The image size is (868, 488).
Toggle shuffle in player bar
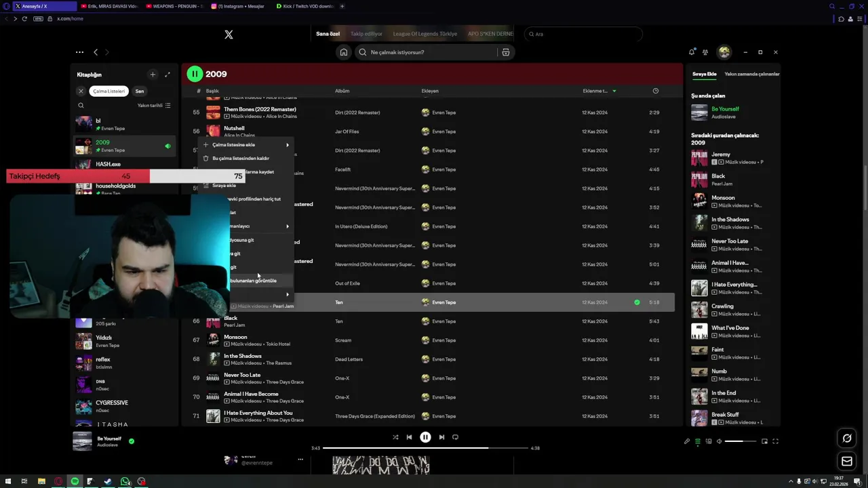click(x=395, y=437)
